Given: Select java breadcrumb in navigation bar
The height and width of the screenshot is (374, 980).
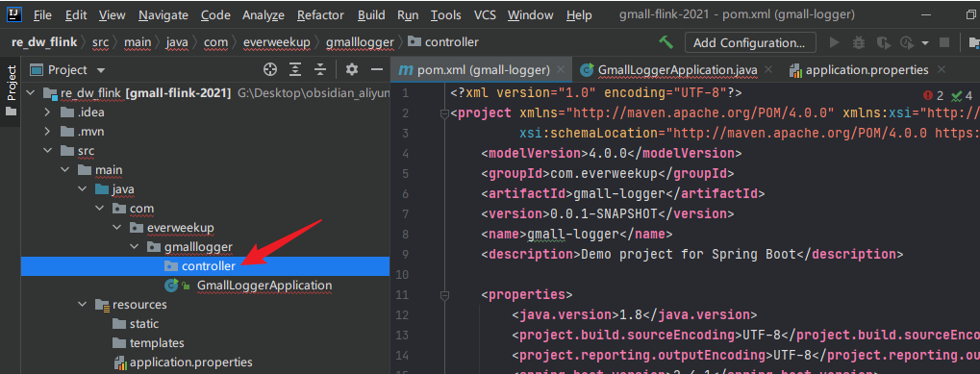Looking at the screenshot, I should point(177,42).
